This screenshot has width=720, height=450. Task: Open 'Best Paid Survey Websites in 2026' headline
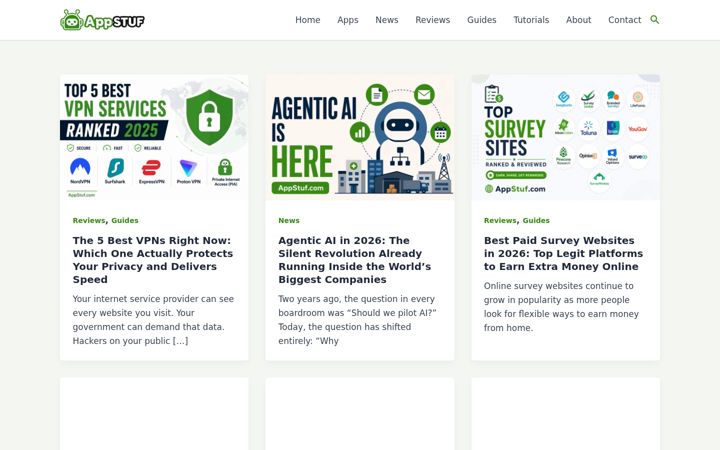click(563, 253)
